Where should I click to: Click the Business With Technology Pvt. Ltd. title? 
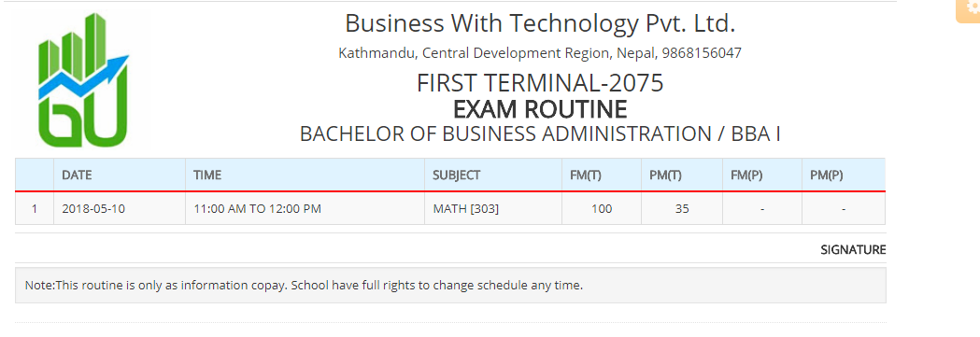(540, 23)
